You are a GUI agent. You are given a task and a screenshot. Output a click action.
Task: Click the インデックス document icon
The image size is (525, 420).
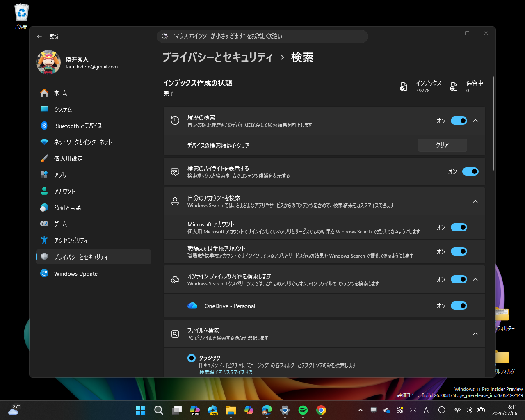click(x=404, y=87)
